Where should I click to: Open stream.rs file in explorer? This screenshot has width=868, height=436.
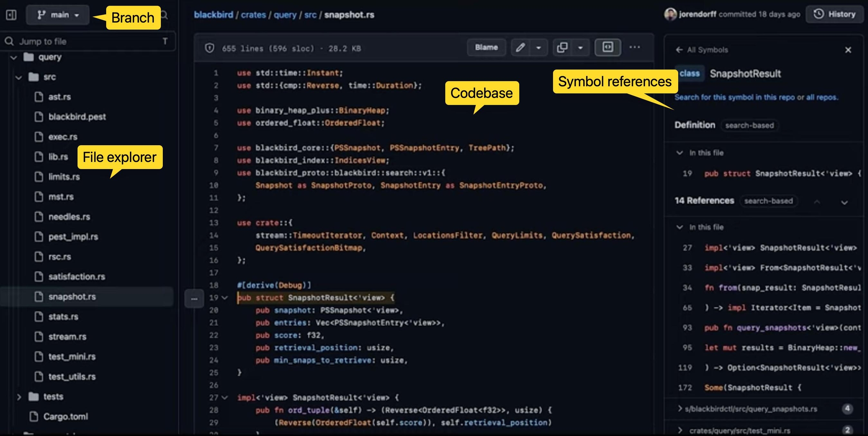[67, 336]
